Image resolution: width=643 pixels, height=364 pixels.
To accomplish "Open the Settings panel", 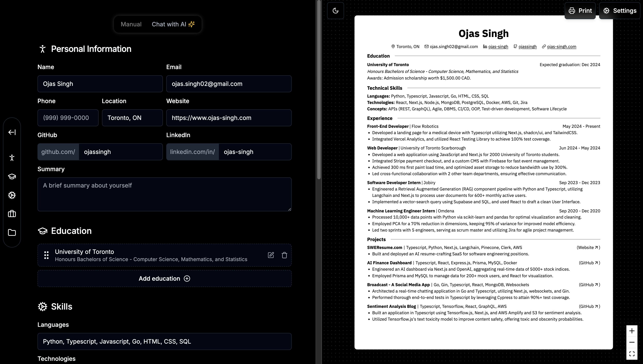I will click(620, 10).
